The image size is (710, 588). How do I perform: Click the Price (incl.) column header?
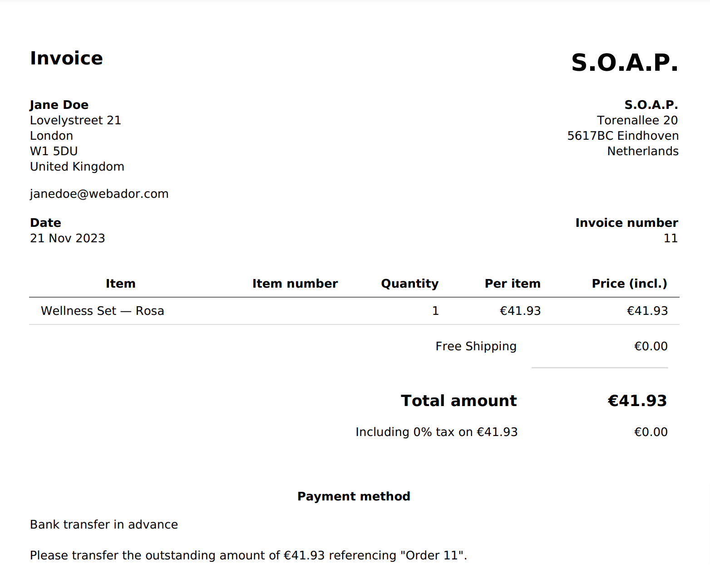(629, 284)
